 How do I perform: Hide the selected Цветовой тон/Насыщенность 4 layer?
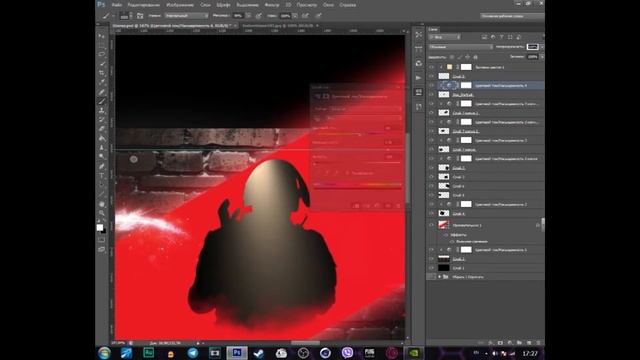click(x=431, y=85)
